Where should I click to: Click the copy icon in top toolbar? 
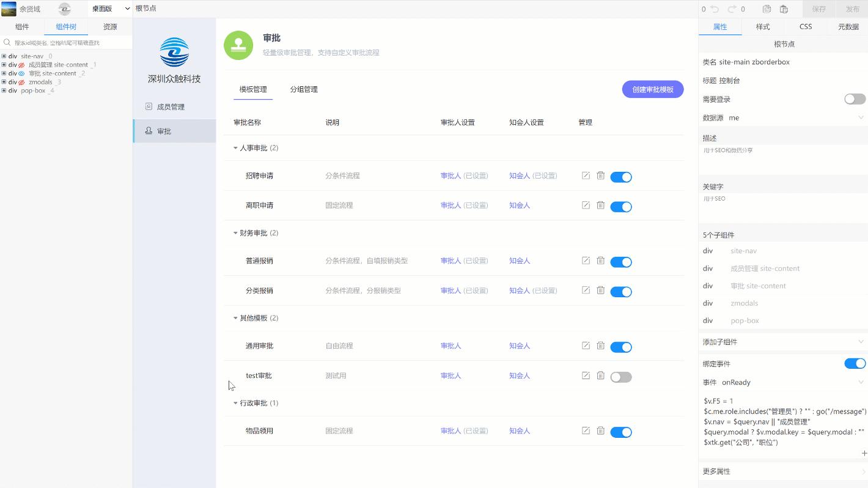click(767, 9)
